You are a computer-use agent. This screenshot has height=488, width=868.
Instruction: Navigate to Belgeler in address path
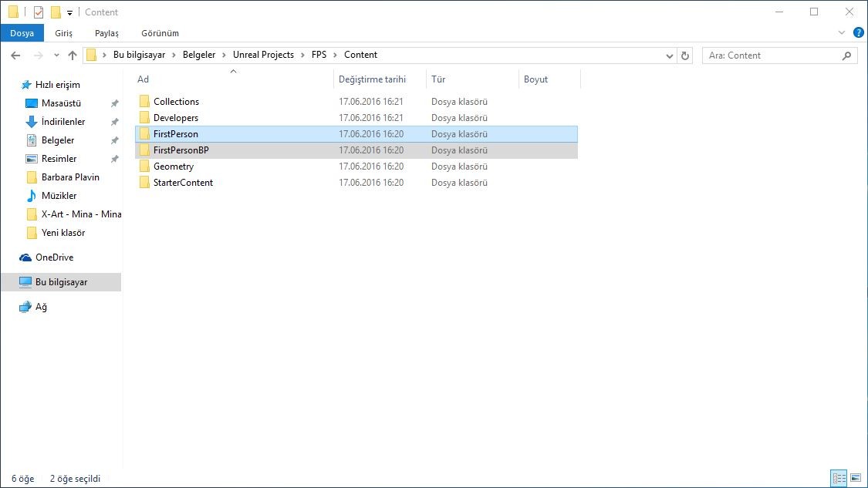pos(199,55)
